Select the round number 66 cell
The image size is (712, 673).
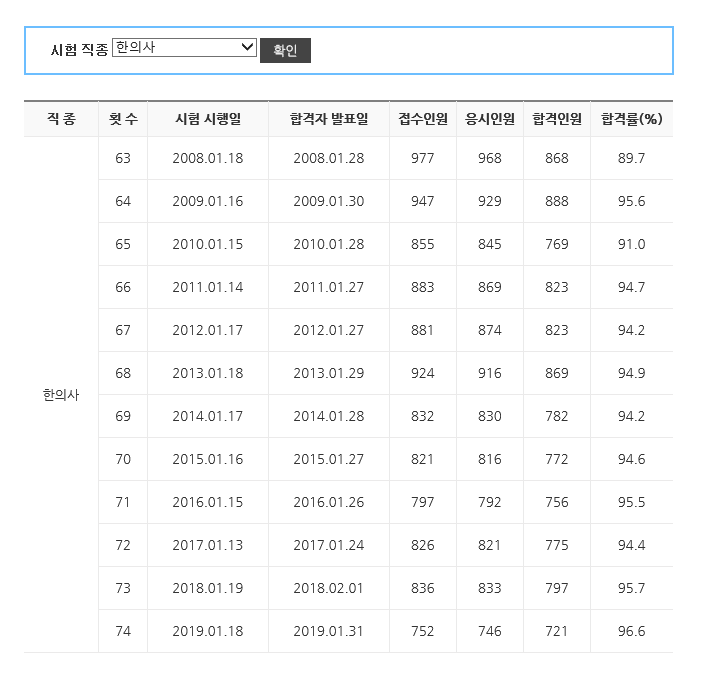(x=123, y=287)
